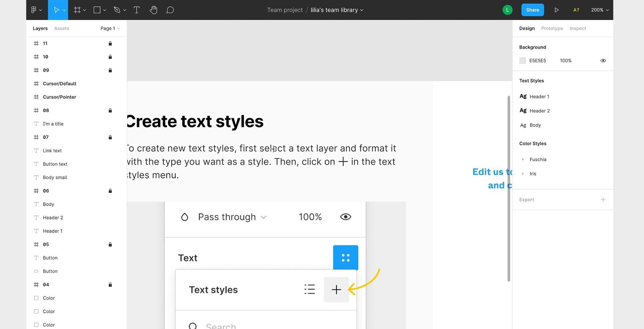Click Team project breadcrumb link
The height and width of the screenshot is (329, 644).
[285, 10]
